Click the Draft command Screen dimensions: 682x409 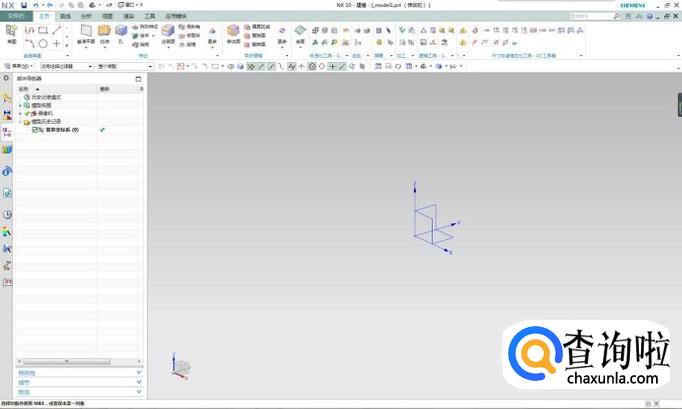pyautogui.click(x=187, y=44)
